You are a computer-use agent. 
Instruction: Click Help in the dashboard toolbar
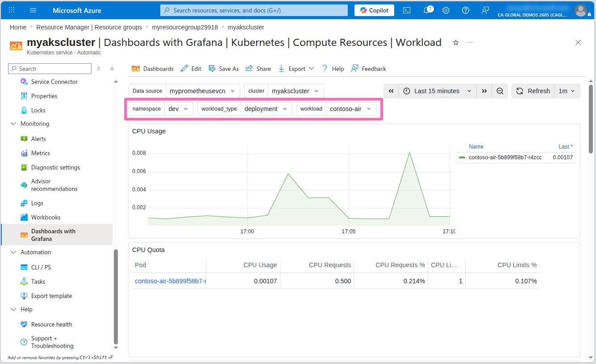coord(333,69)
